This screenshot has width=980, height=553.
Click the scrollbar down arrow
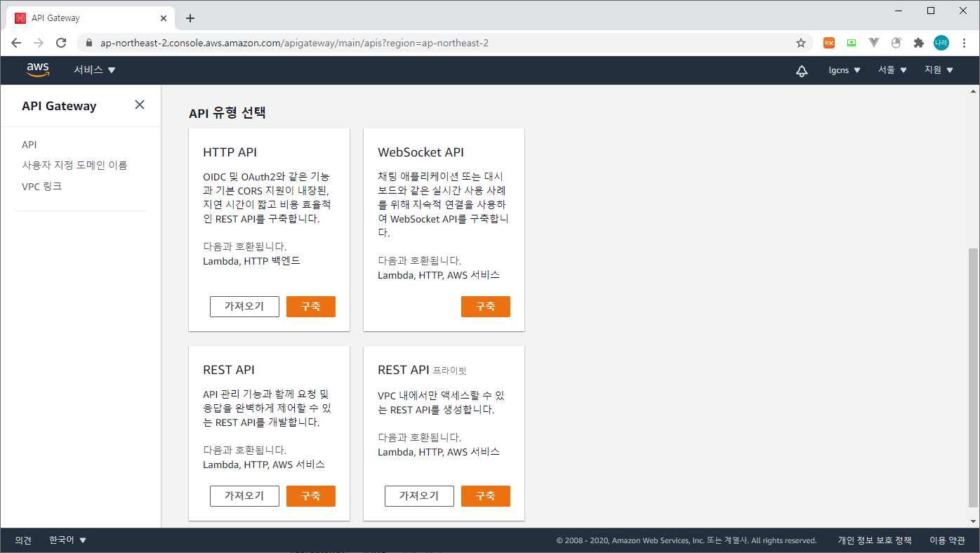tap(972, 521)
